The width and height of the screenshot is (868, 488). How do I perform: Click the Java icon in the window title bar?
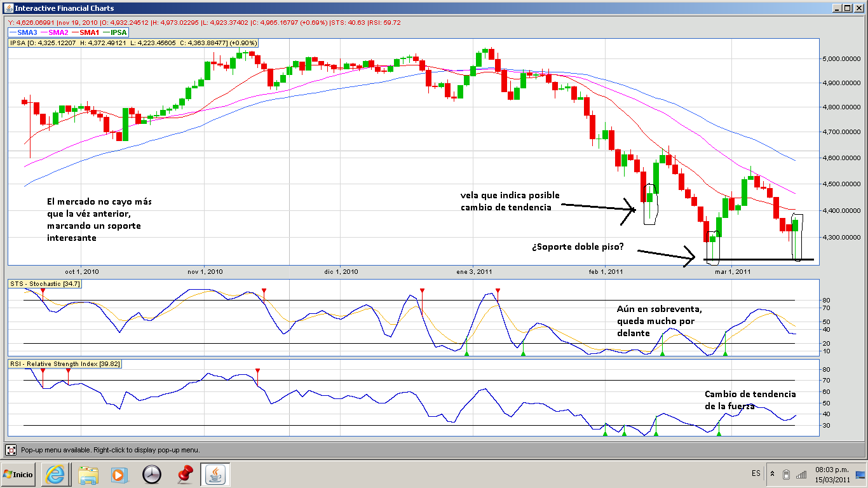[x=8, y=8]
